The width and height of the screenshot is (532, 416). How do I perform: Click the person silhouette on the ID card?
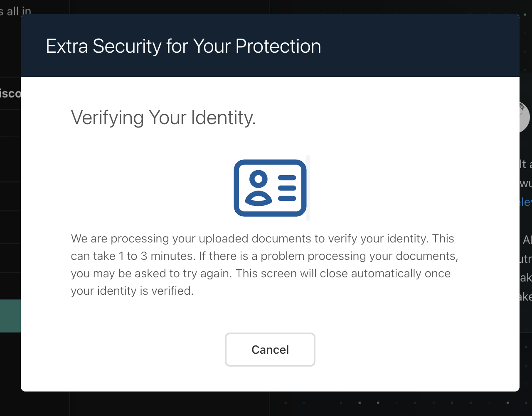(259, 189)
